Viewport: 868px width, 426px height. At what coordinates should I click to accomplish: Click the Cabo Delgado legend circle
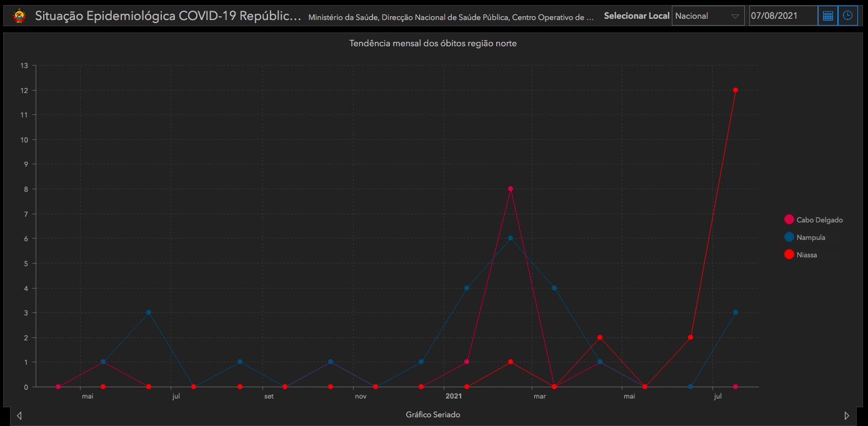point(789,220)
